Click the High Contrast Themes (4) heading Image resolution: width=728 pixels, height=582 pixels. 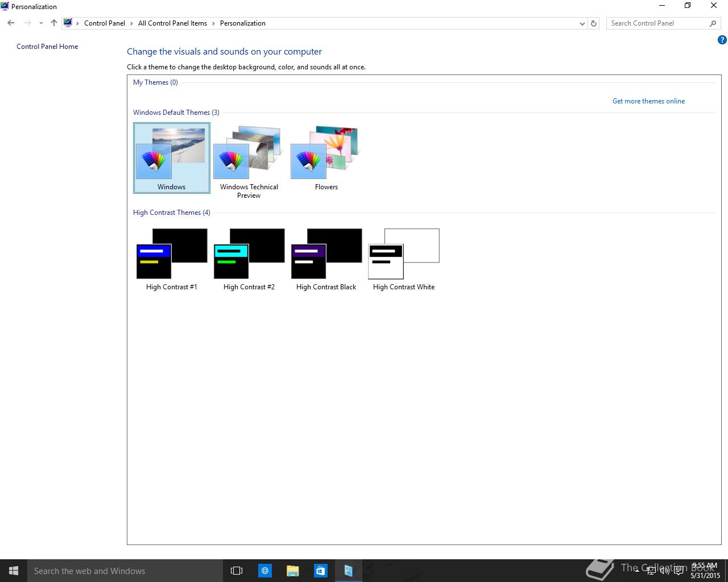172,213
